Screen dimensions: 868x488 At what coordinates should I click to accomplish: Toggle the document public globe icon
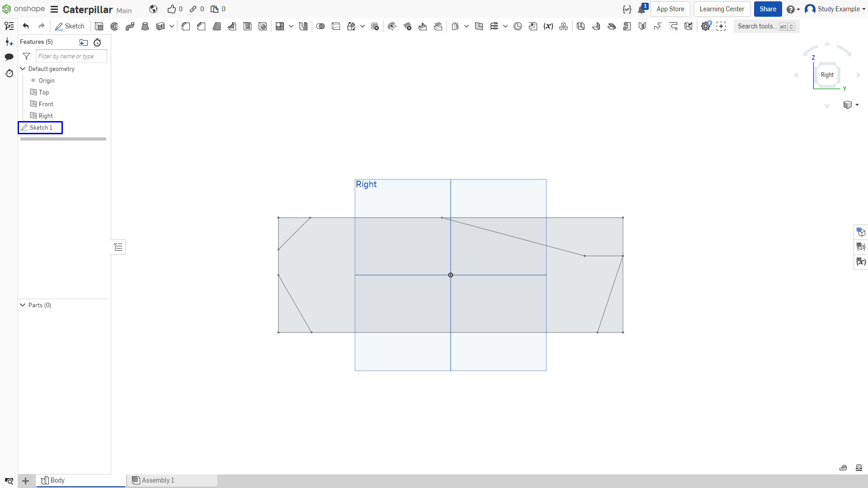point(153,9)
